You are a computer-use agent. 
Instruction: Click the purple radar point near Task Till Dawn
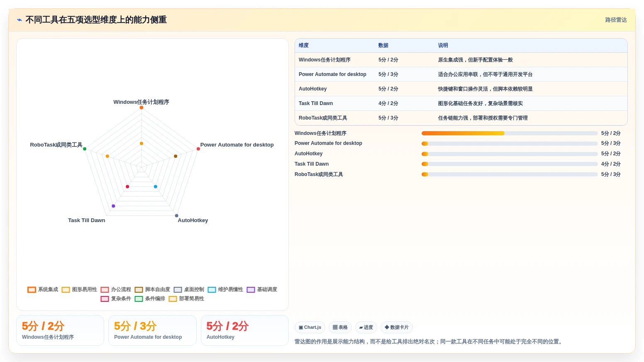coord(113,206)
